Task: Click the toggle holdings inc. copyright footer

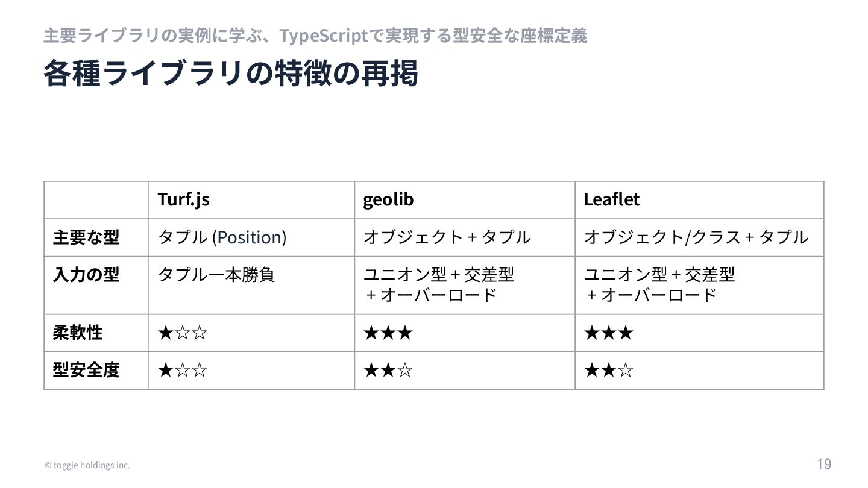Action: (x=87, y=465)
